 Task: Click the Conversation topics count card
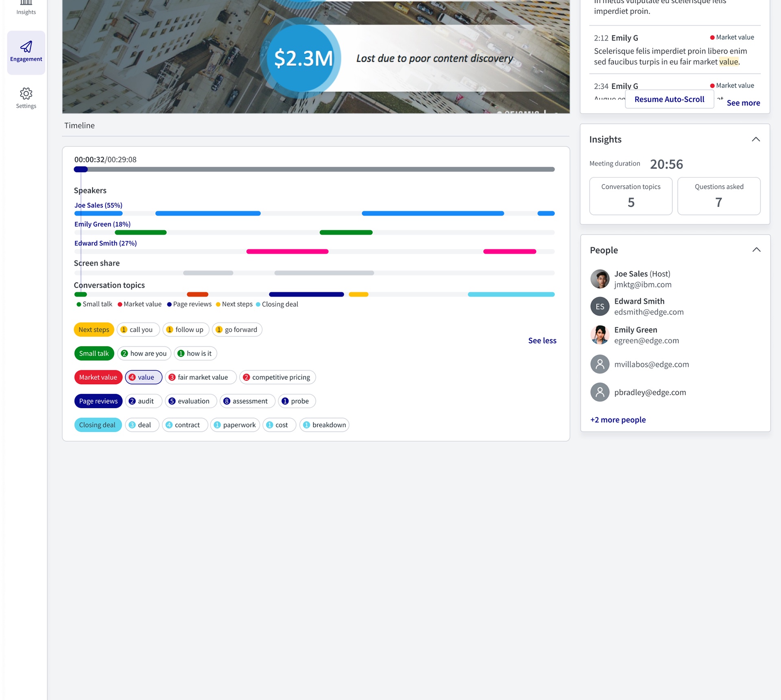click(630, 196)
